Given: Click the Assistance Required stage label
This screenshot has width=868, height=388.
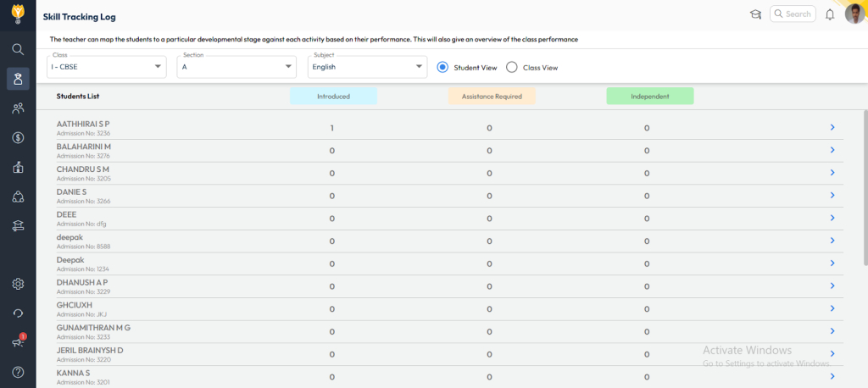Looking at the screenshot, I should (x=492, y=97).
